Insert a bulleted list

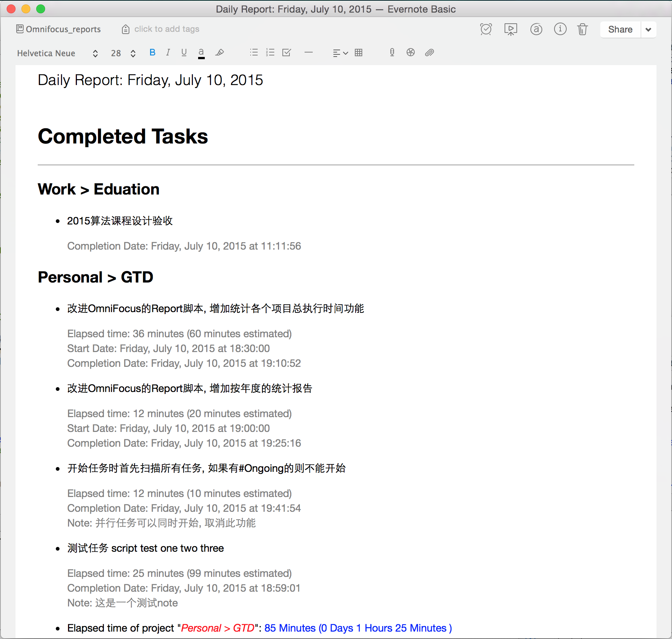click(254, 53)
